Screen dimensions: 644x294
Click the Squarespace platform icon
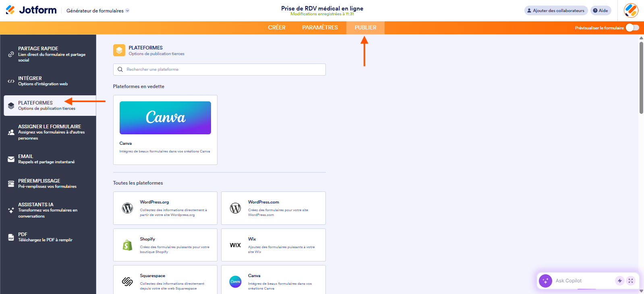coord(127,282)
